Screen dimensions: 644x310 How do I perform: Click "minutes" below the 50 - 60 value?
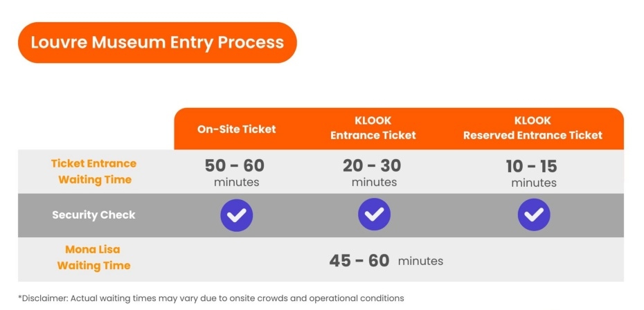236,183
